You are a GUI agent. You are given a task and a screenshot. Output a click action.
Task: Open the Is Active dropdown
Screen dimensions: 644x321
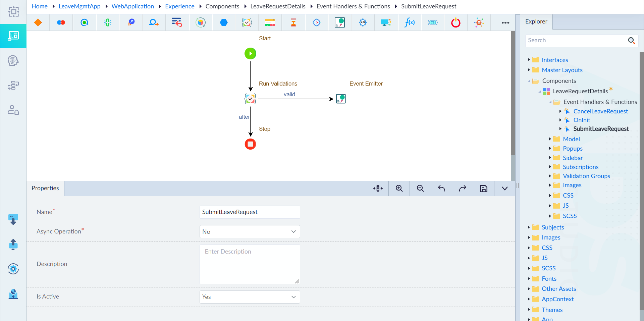click(x=250, y=297)
